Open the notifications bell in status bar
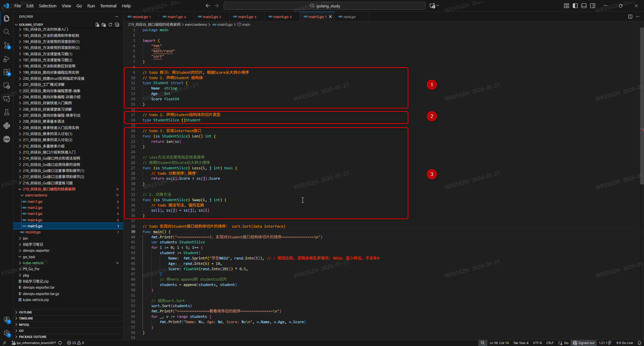 point(640,343)
